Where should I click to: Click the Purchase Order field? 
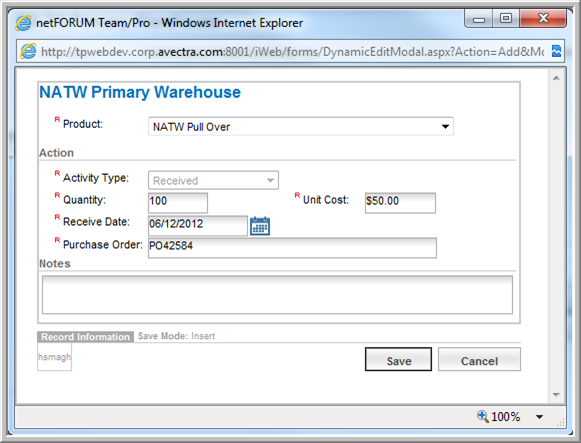coord(292,248)
